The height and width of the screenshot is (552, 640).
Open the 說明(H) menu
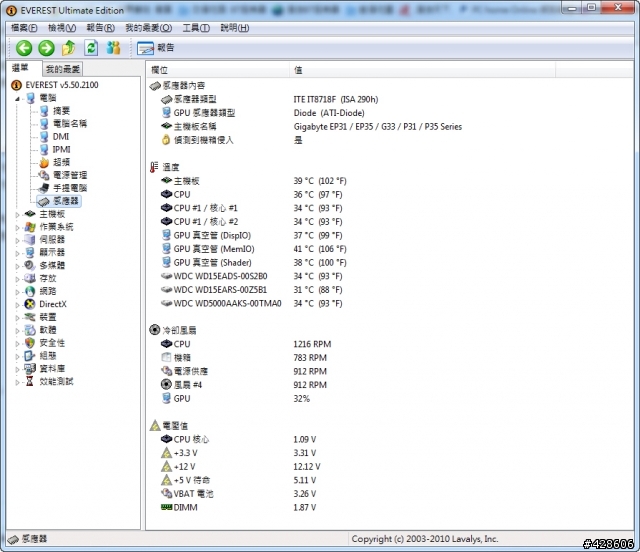click(235, 28)
